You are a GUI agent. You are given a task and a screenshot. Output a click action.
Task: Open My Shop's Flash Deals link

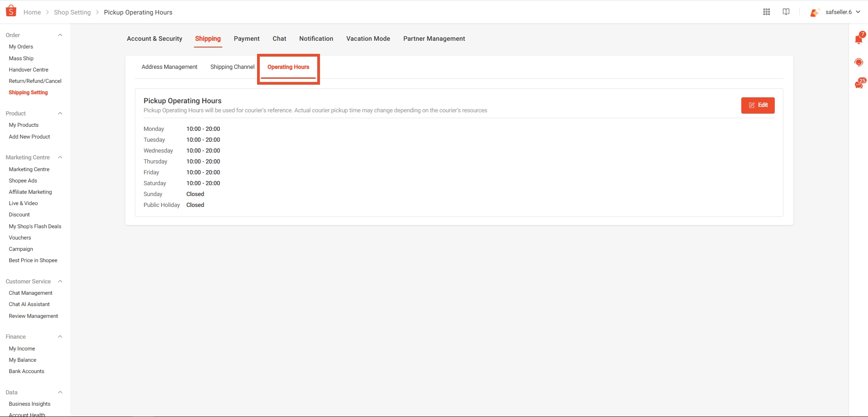(x=35, y=226)
